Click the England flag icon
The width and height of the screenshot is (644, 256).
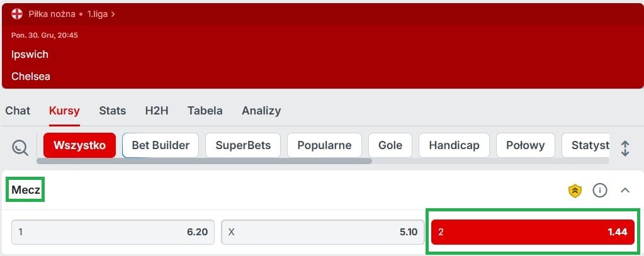pos(17,14)
